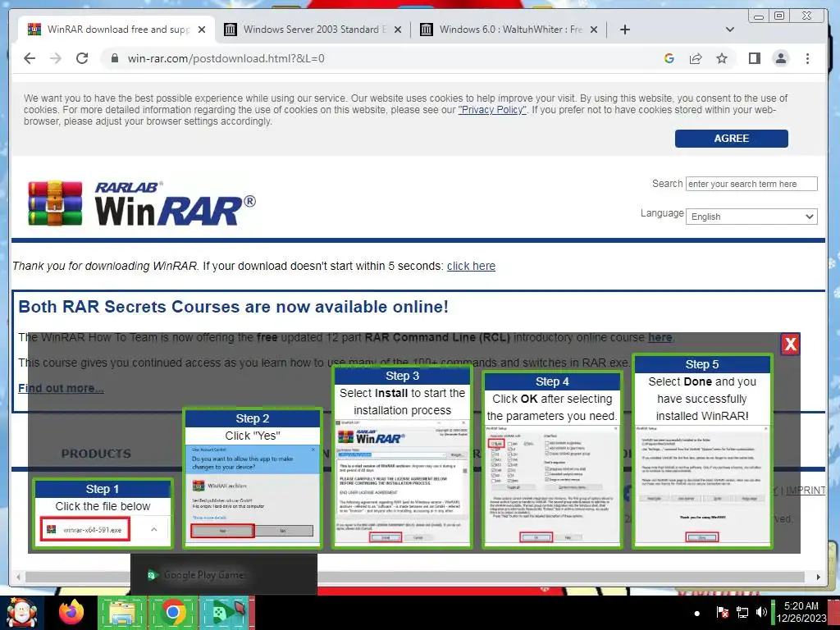This screenshot has width=840, height=630.
Task: Click the WinRAR logo
Action: coord(142,204)
